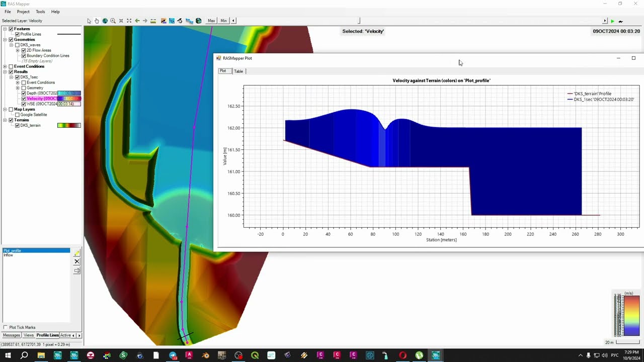Switch to the Messages tab
The image size is (644, 362).
coord(12,335)
